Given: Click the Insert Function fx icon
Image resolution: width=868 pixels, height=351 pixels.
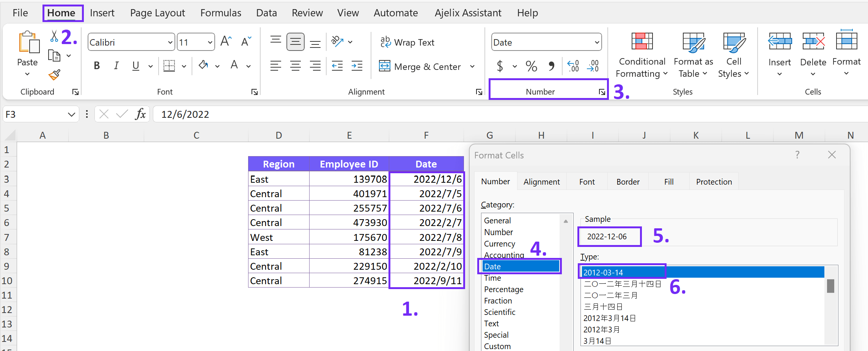Looking at the screenshot, I should (x=141, y=114).
